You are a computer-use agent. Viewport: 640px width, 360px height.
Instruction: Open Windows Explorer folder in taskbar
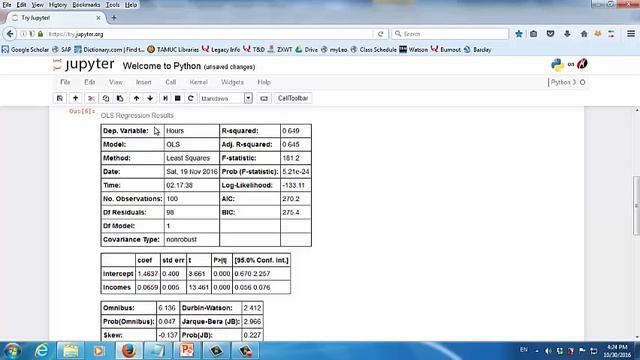coord(70,351)
